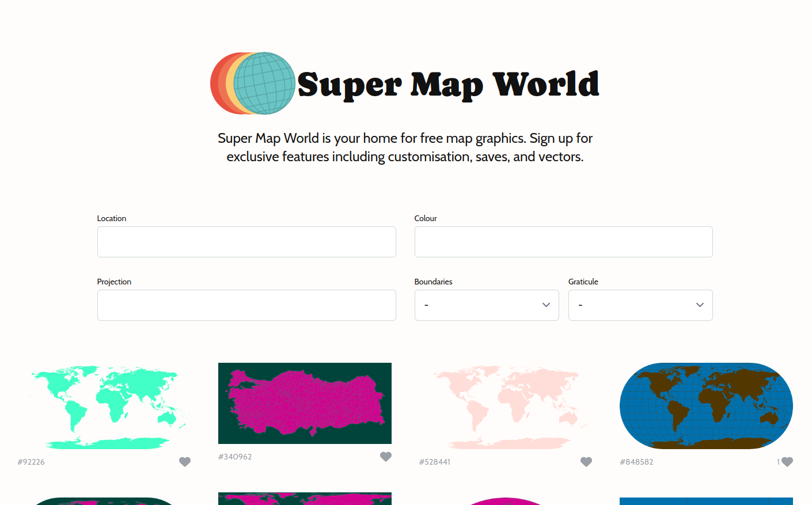Like map #848582 with the heart icon
Screen dimensions: 812x505
788,461
